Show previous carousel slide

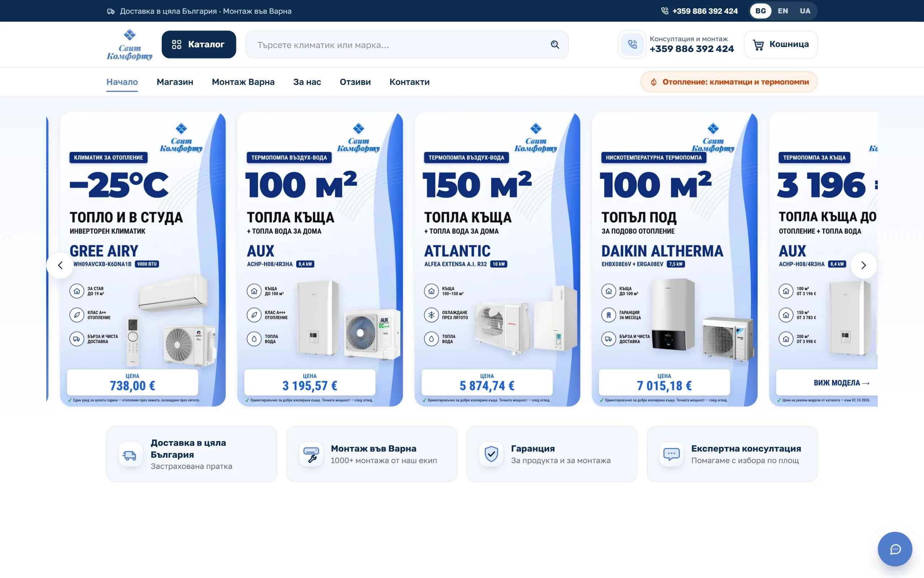60,265
